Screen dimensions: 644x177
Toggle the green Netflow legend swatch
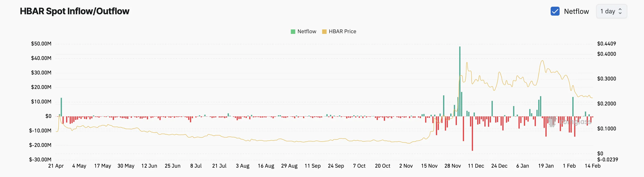tap(293, 31)
